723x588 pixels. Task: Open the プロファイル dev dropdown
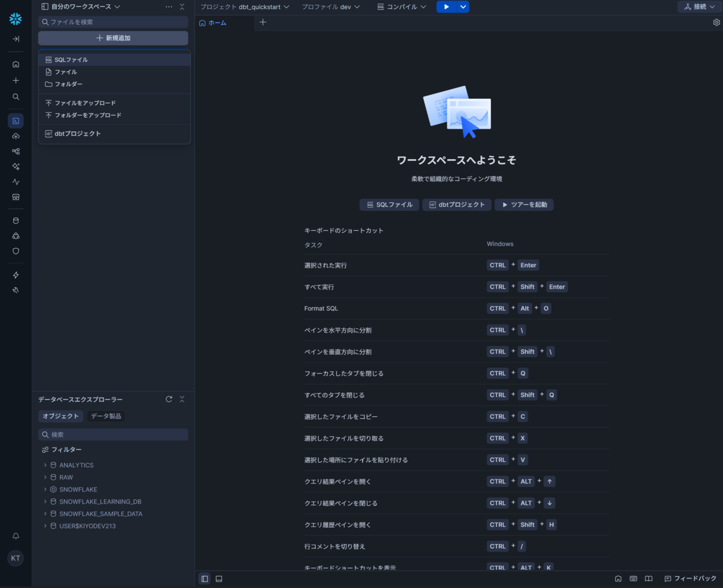pos(331,7)
